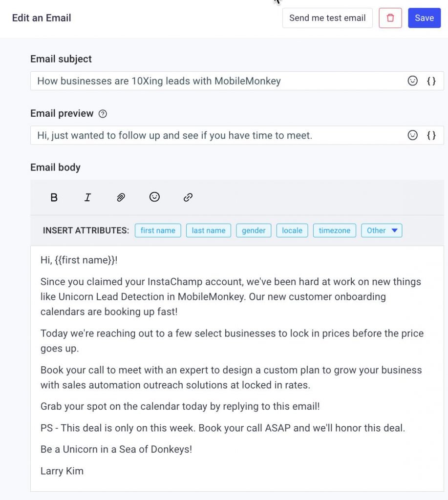Insert the last name attribute
The height and width of the screenshot is (500, 448).
[209, 230]
